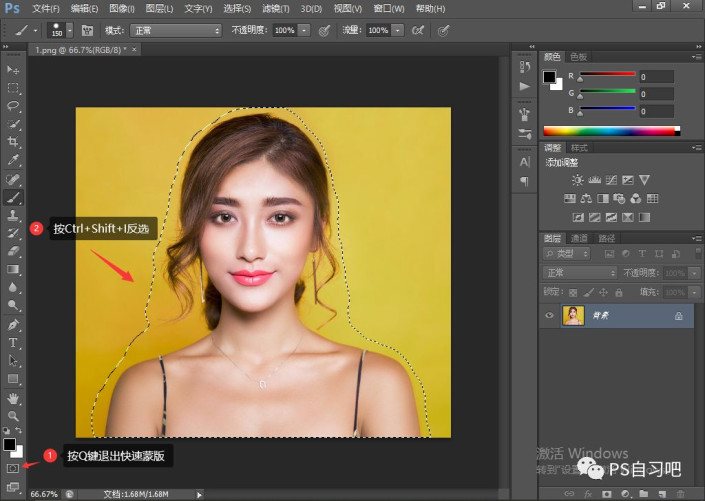Open the 图像(I) menu
Image resolution: width=705 pixels, height=501 pixels.
pos(122,8)
